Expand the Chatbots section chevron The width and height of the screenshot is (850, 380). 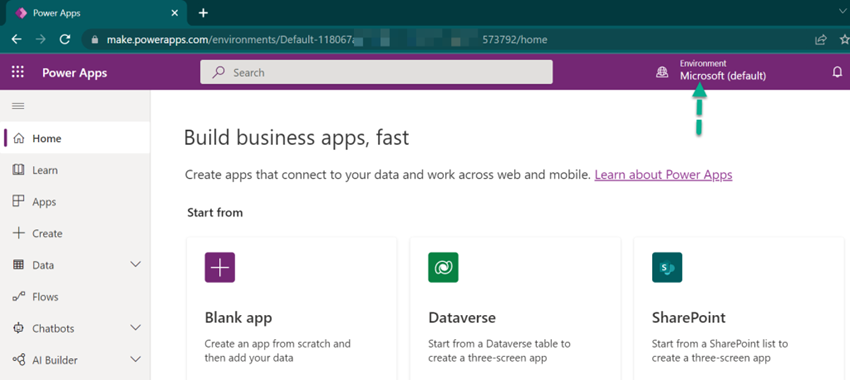136,328
